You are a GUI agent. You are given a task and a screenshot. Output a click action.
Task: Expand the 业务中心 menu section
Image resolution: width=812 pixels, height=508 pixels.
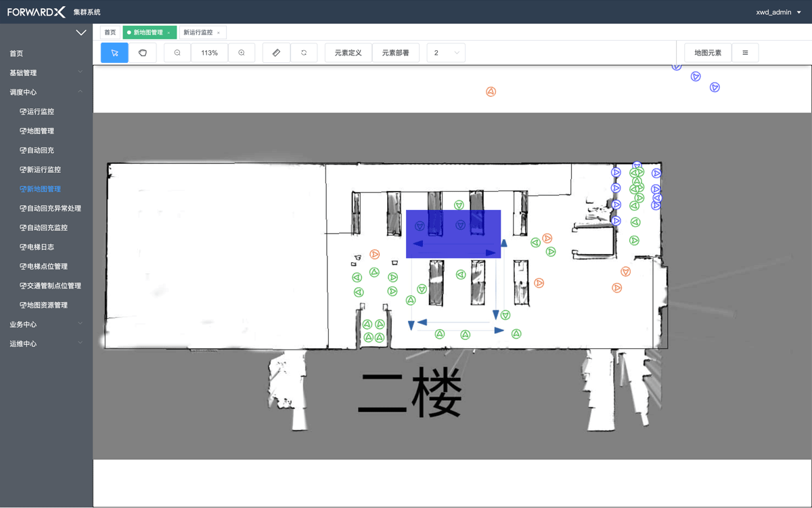coord(46,324)
